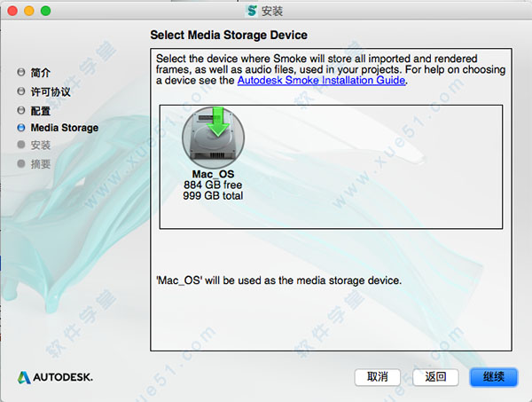The image size is (532, 402).
Task: Click the 'Select Media Storage Device' heading
Action: coord(229,35)
